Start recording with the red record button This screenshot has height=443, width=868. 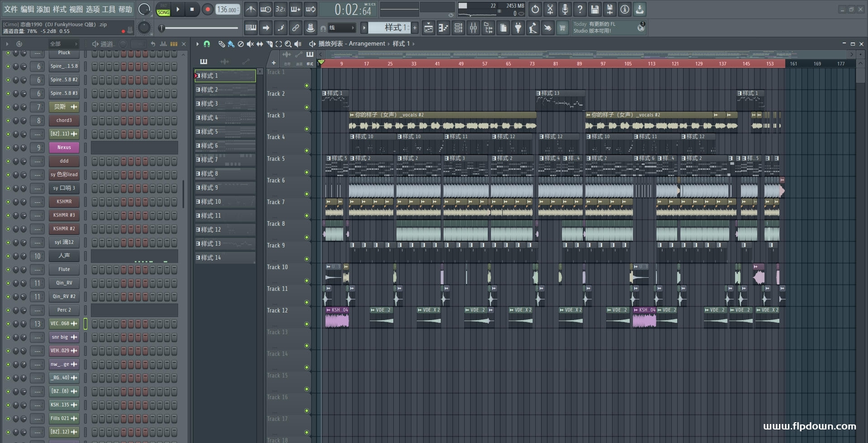[x=208, y=9]
